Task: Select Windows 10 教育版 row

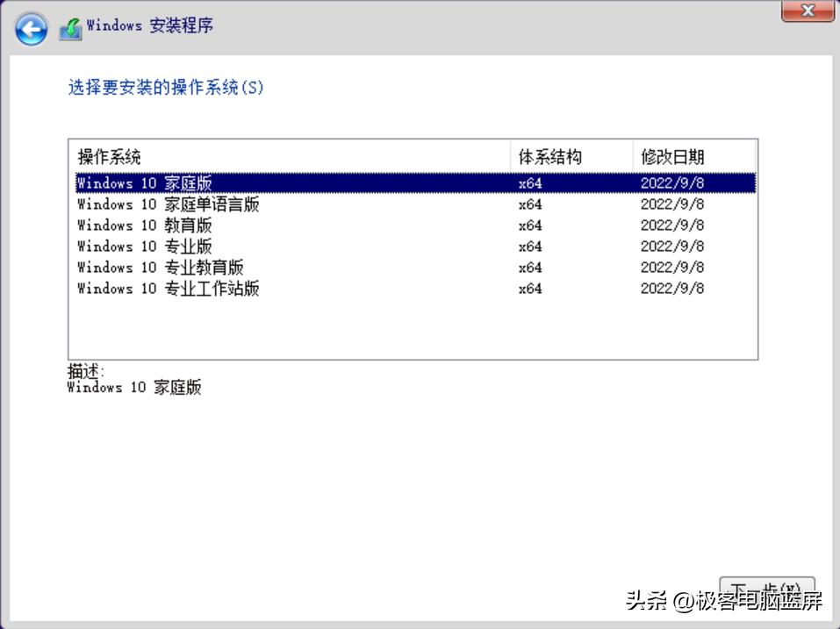Action: (x=416, y=225)
